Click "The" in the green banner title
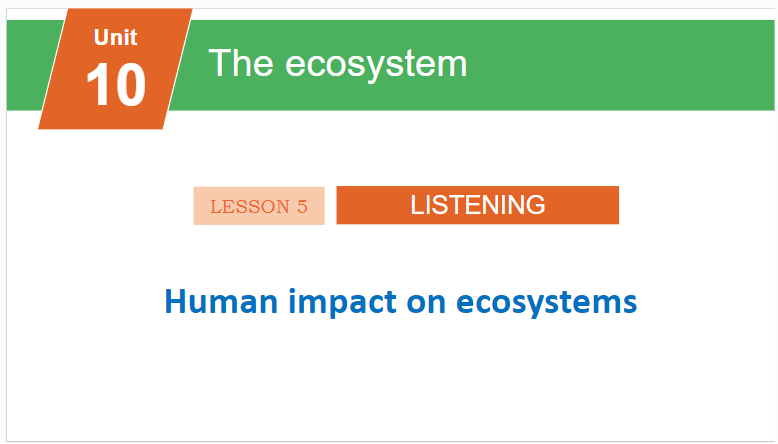 pos(241,63)
